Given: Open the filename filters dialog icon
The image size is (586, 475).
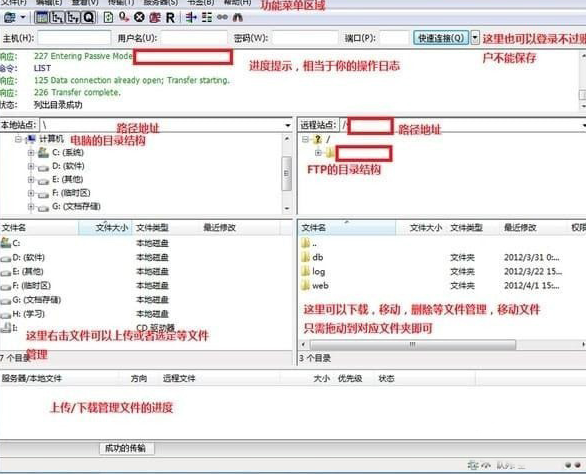Looking at the screenshot, I should pyautogui.click(x=191, y=18).
